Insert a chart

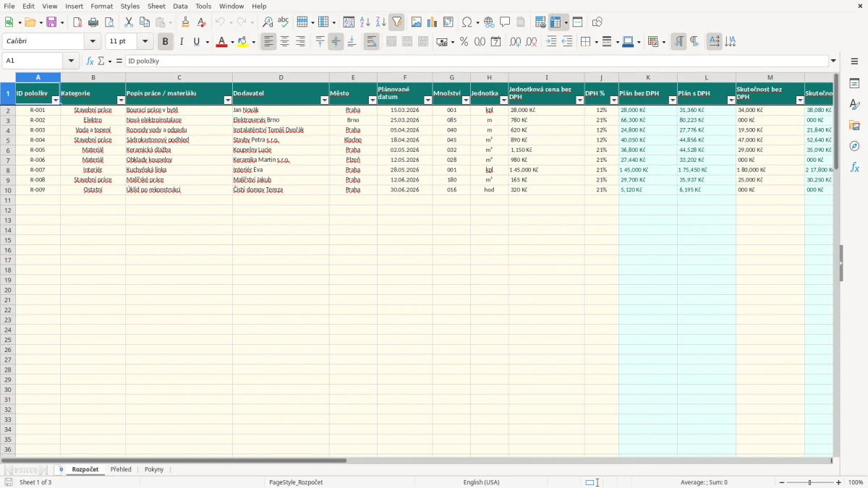coord(432,22)
